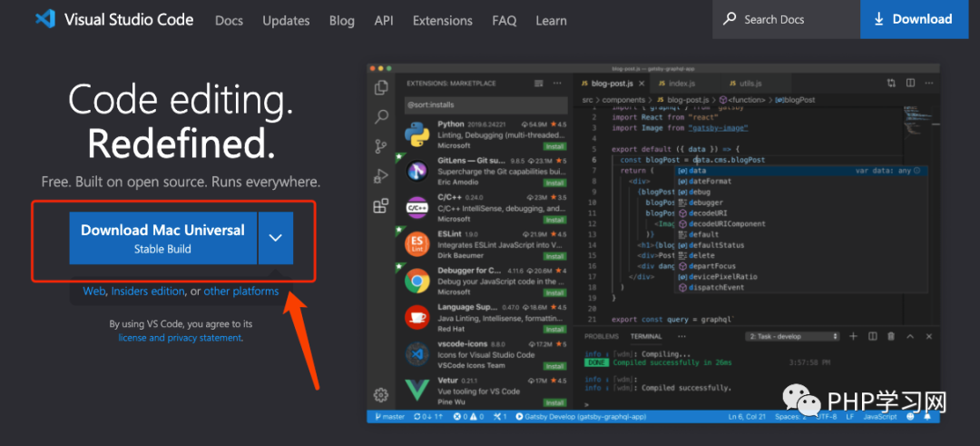The width and height of the screenshot is (980, 446).
Task: Close the blog-post.js tab
Action: point(642,84)
